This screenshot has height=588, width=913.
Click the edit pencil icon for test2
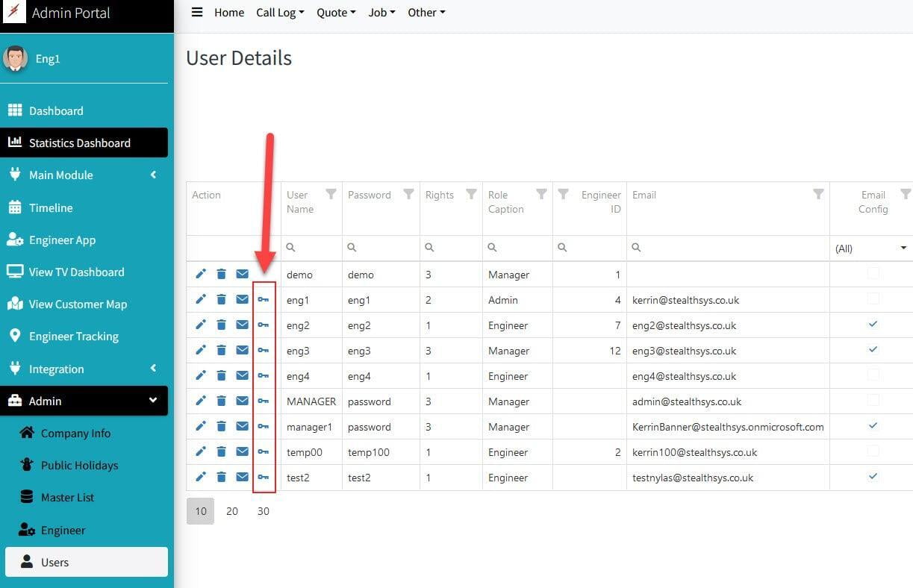pyautogui.click(x=200, y=478)
